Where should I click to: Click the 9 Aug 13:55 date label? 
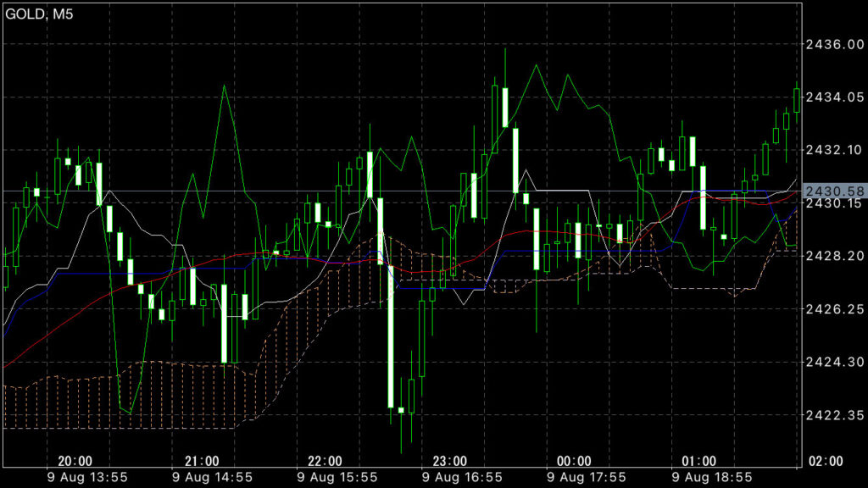click(87, 478)
